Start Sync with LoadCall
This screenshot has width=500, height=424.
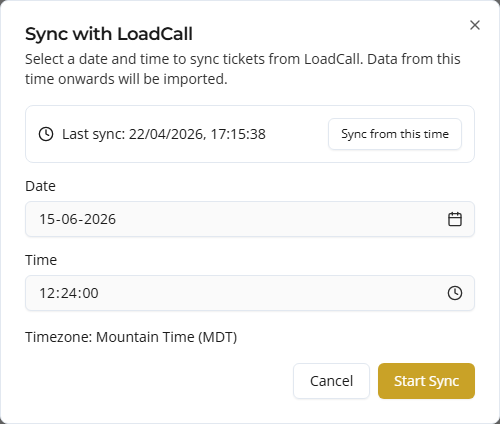coord(426,381)
